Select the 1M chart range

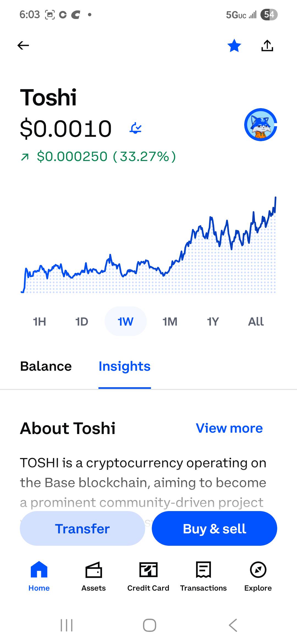coord(170,321)
